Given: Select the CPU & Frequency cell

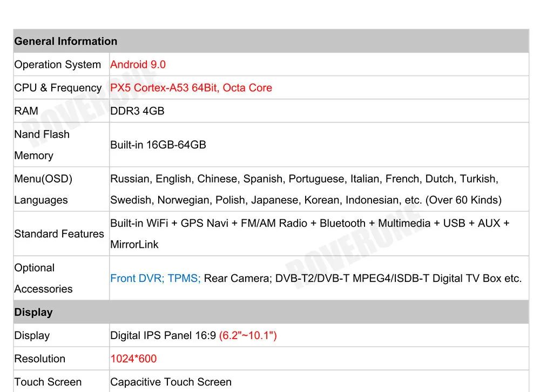Looking at the screenshot, I should coord(58,87).
